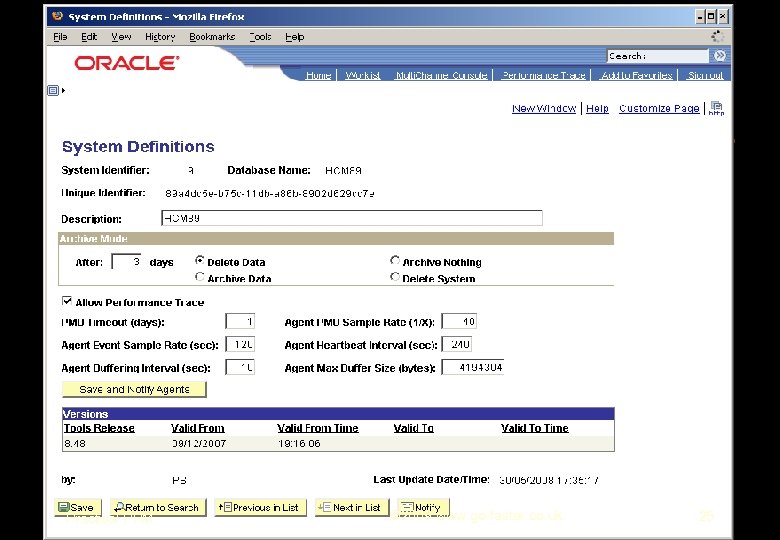Click Return to Search button

(158, 508)
